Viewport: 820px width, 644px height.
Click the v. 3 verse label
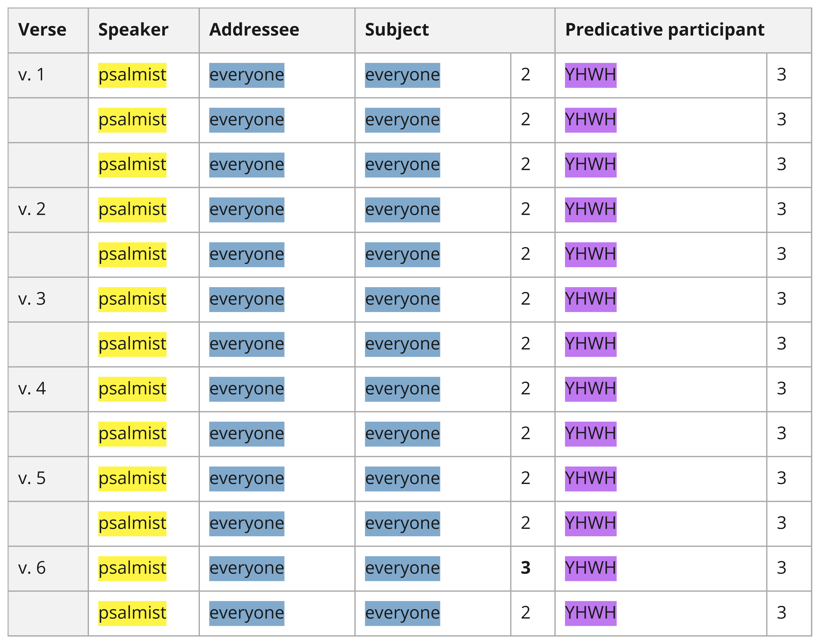coord(32,299)
